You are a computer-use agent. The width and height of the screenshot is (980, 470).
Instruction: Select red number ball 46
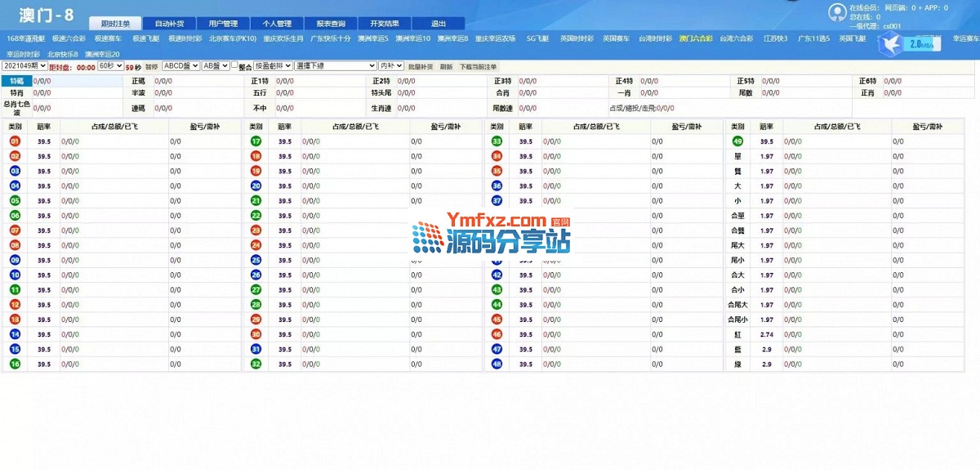tap(497, 334)
